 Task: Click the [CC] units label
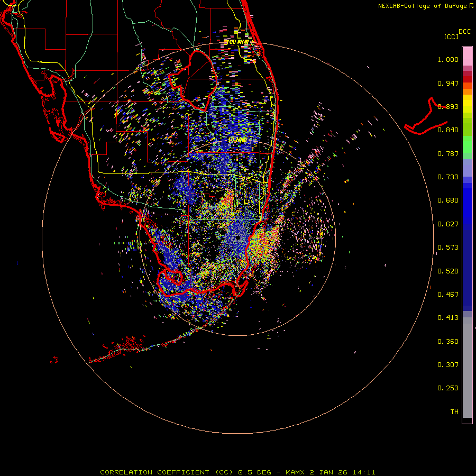(452, 36)
